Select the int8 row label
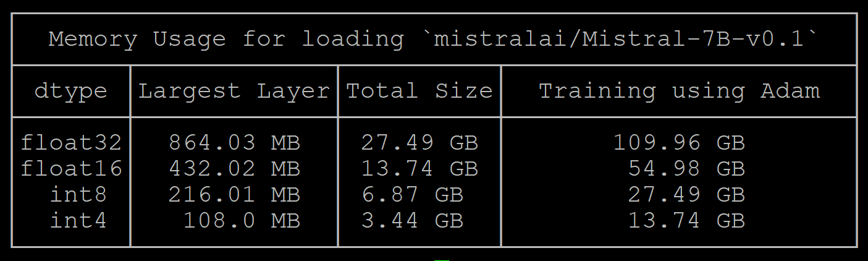This screenshot has width=868, height=261. (x=78, y=194)
